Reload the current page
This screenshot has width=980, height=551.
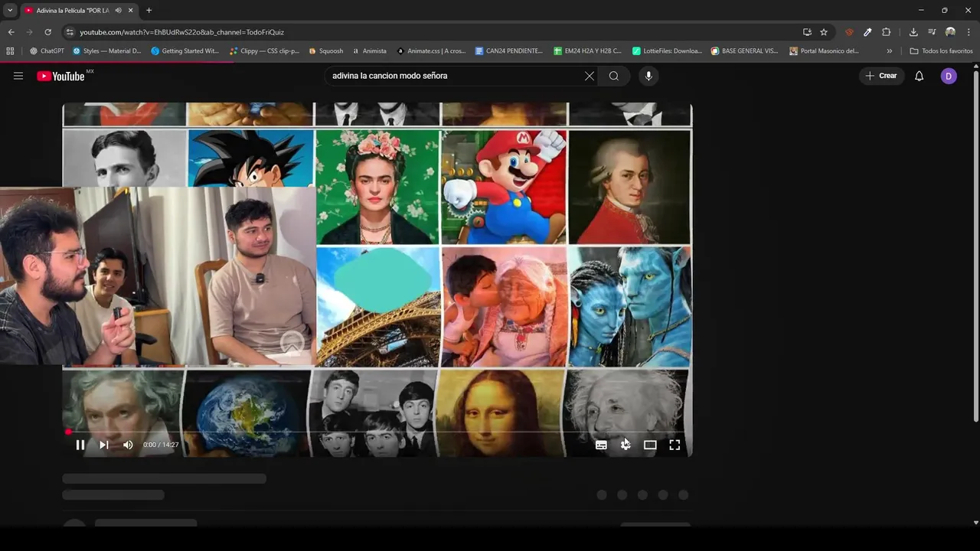(47, 32)
